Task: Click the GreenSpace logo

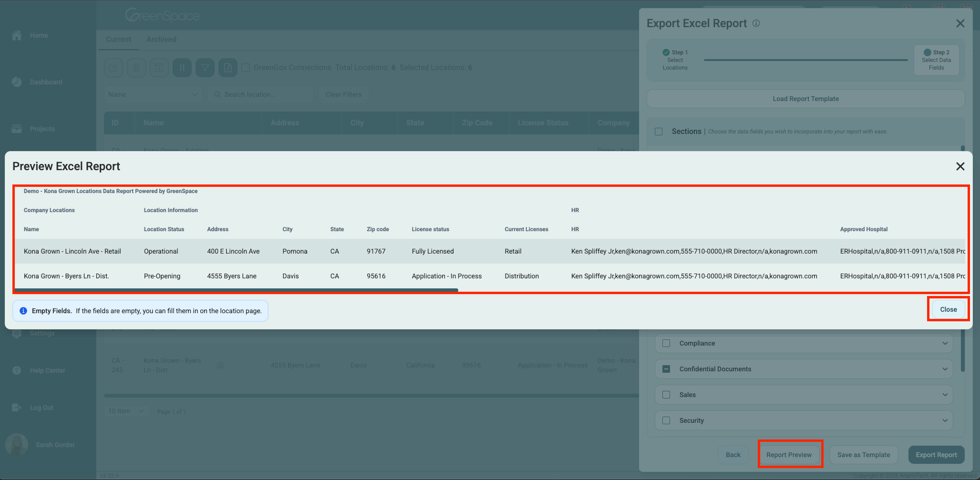Action: (x=162, y=15)
